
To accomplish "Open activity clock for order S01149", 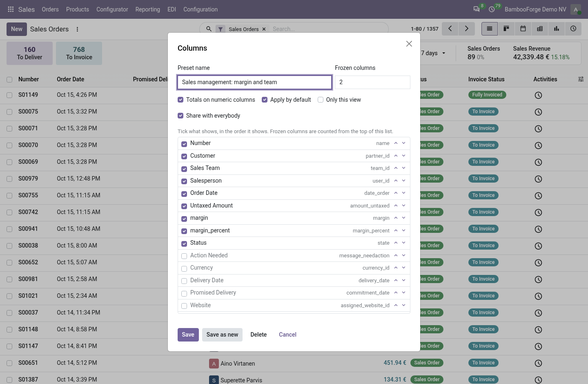I will (x=538, y=95).
